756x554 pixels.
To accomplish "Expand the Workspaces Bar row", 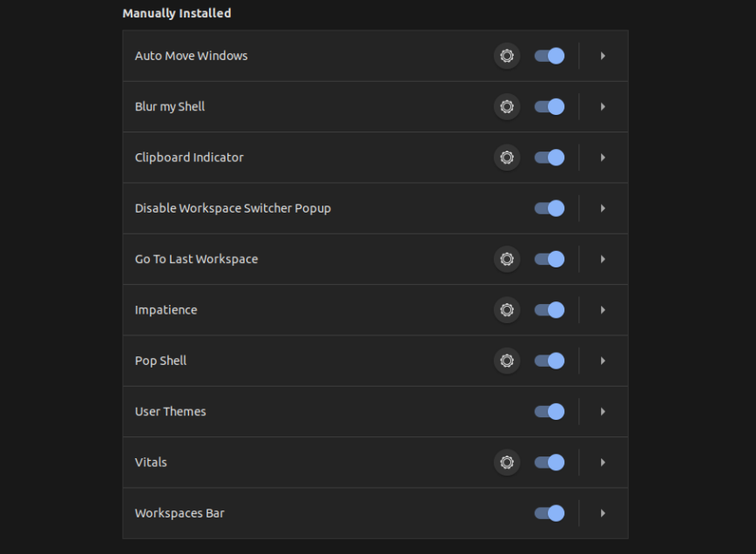I will [603, 513].
